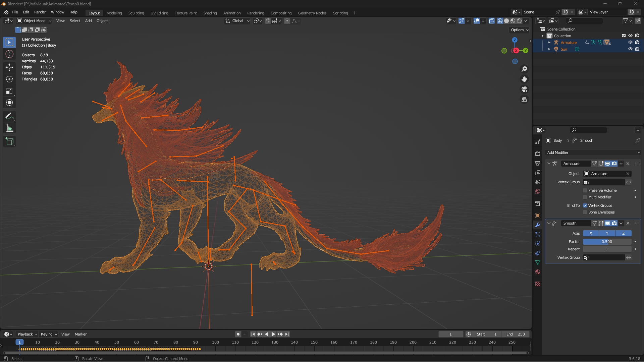Toggle camera view in viewport
Viewport: 644px width, 362px height.
pos(524,89)
